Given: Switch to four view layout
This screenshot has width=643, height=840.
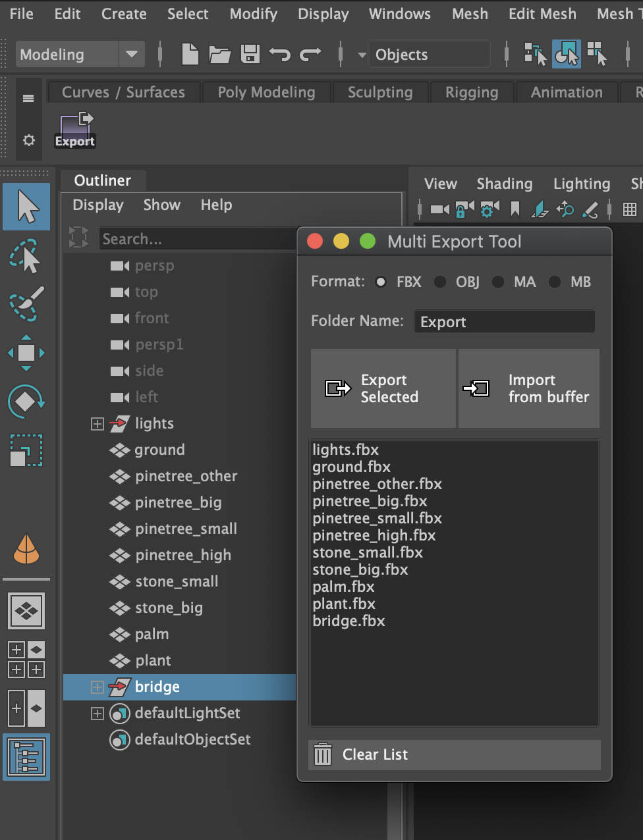Looking at the screenshot, I should pos(26,660).
